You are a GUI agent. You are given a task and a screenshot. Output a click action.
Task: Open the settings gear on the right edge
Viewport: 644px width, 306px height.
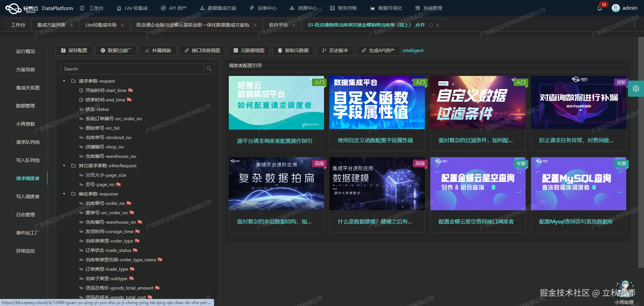click(x=636, y=88)
